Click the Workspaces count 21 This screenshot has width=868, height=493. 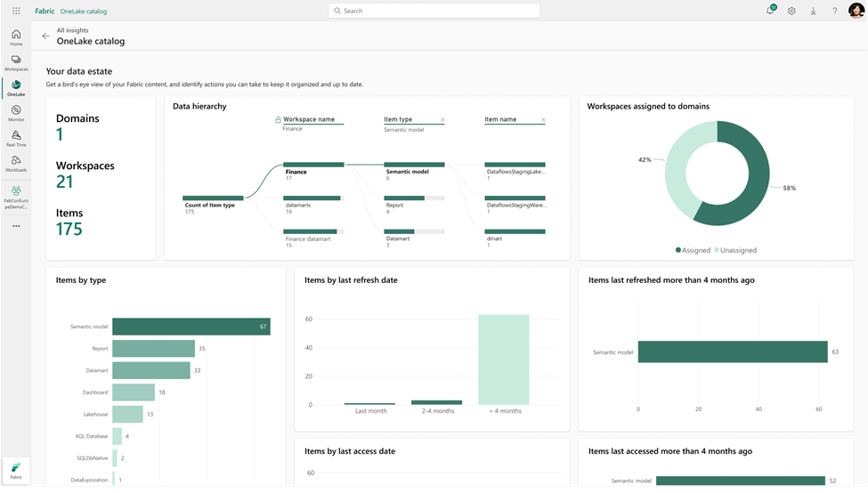tap(64, 182)
